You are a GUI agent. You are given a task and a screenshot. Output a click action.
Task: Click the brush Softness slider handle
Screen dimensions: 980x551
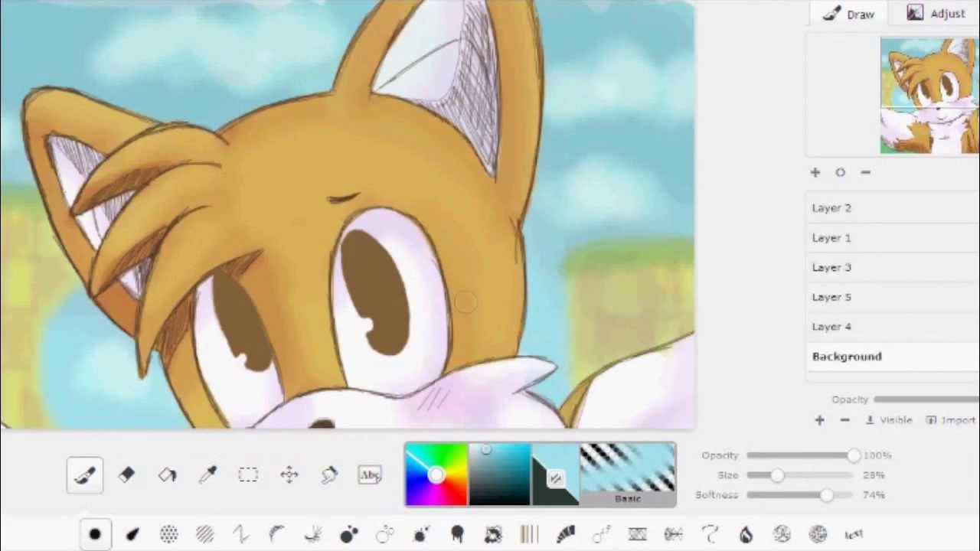click(x=826, y=495)
